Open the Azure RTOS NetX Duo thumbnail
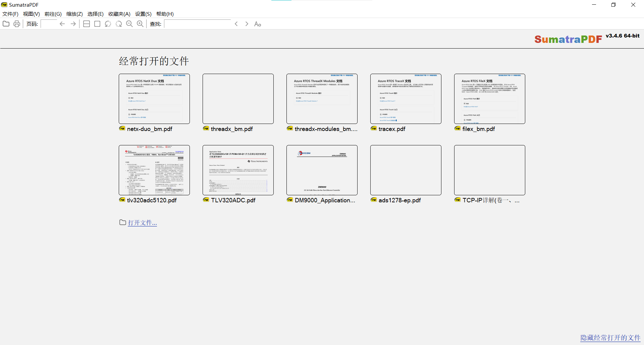Screen dimensions: 644x345 (154, 99)
